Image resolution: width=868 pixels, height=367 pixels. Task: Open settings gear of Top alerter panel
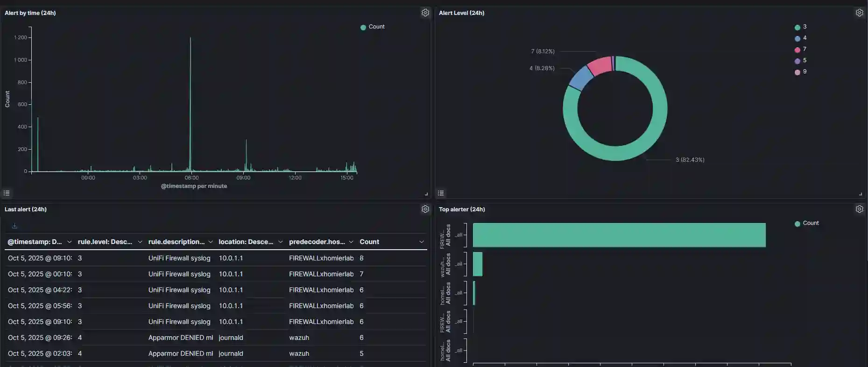click(x=859, y=209)
